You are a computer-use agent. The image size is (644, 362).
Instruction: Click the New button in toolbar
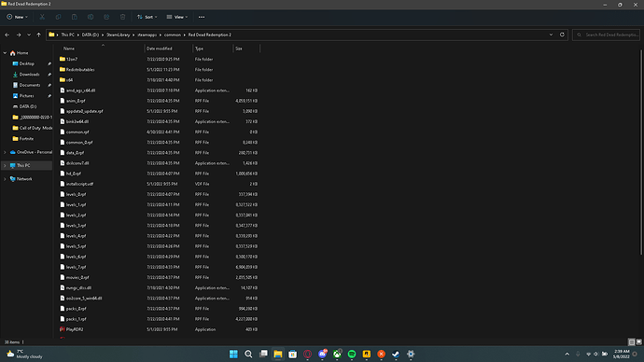[17, 17]
